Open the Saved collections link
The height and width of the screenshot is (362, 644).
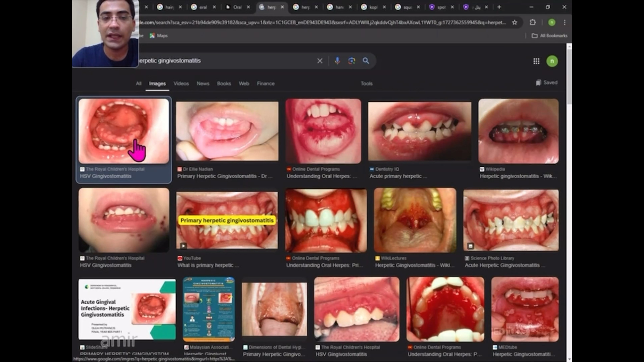pos(547,82)
